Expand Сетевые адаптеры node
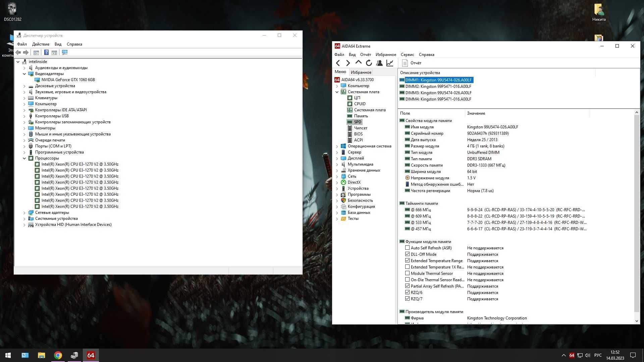The image size is (644, 362). (x=24, y=213)
